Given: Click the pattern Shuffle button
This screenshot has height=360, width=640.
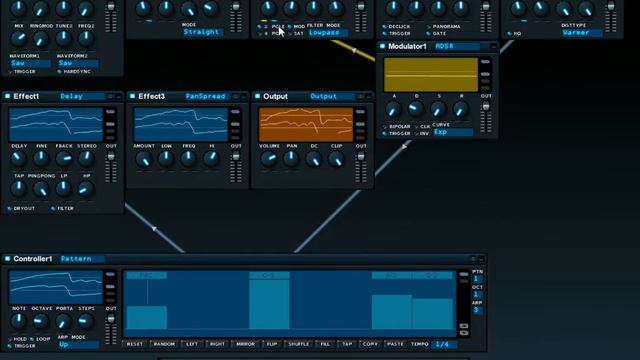Looking at the screenshot, I should click(299, 344).
